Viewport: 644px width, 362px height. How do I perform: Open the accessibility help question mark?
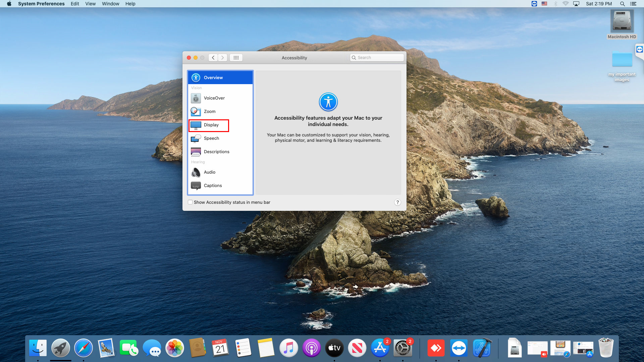397,202
